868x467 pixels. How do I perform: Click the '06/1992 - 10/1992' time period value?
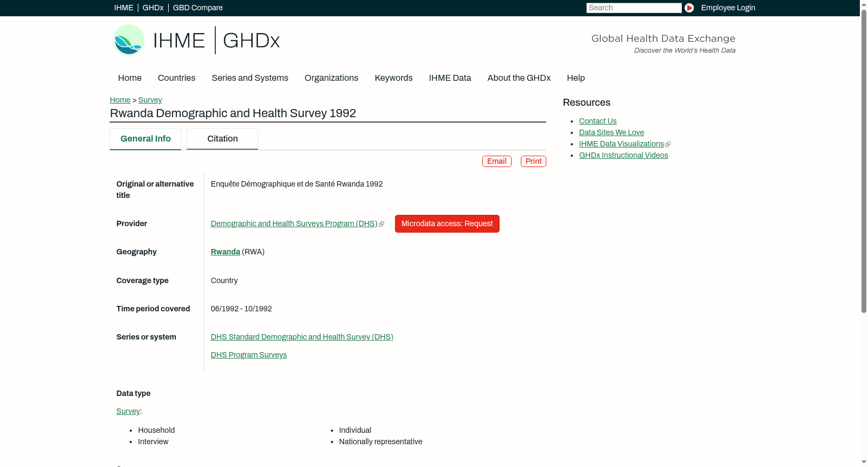pos(241,309)
